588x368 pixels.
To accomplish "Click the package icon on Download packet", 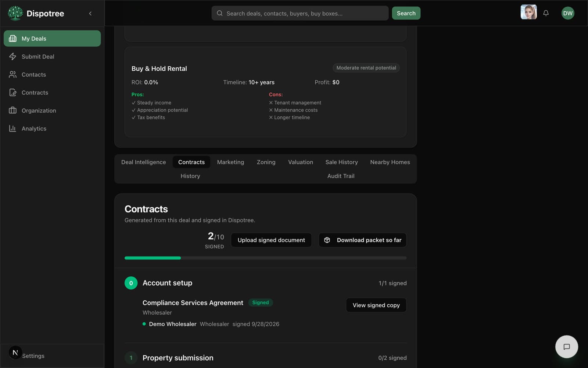I will (327, 240).
